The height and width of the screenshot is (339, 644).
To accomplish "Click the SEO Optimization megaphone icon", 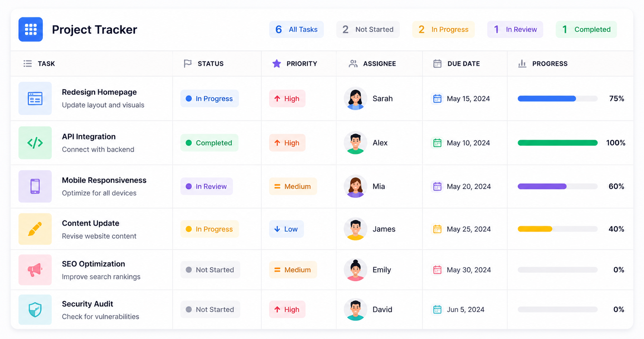I will 35,270.
